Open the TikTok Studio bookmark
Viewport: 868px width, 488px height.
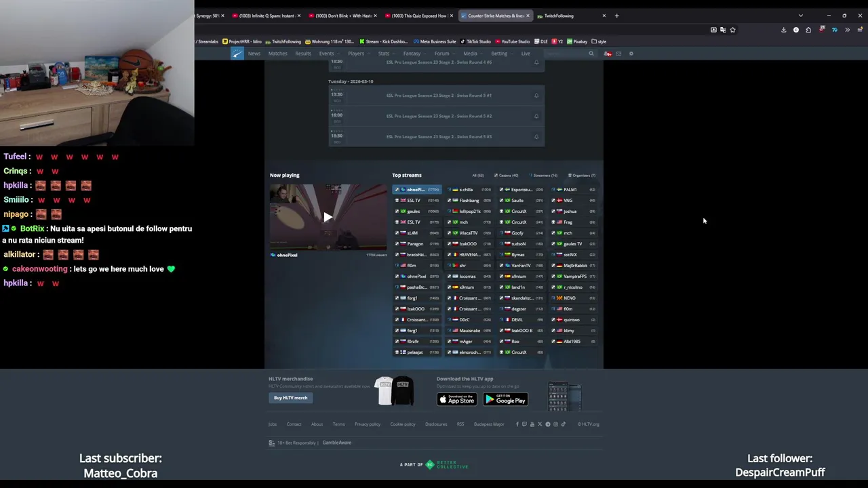tap(475, 41)
